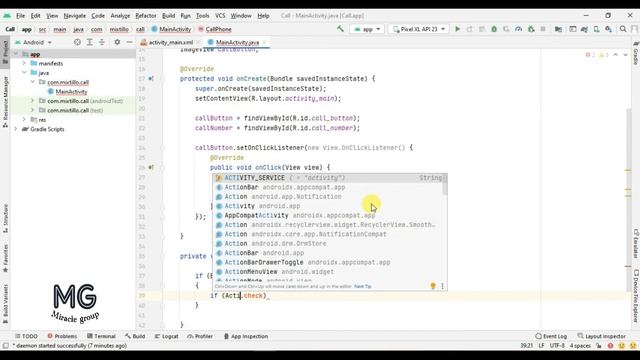The height and width of the screenshot is (360, 640).
Task: Click the lightbulb icon in completion popup
Action: (x=433, y=286)
